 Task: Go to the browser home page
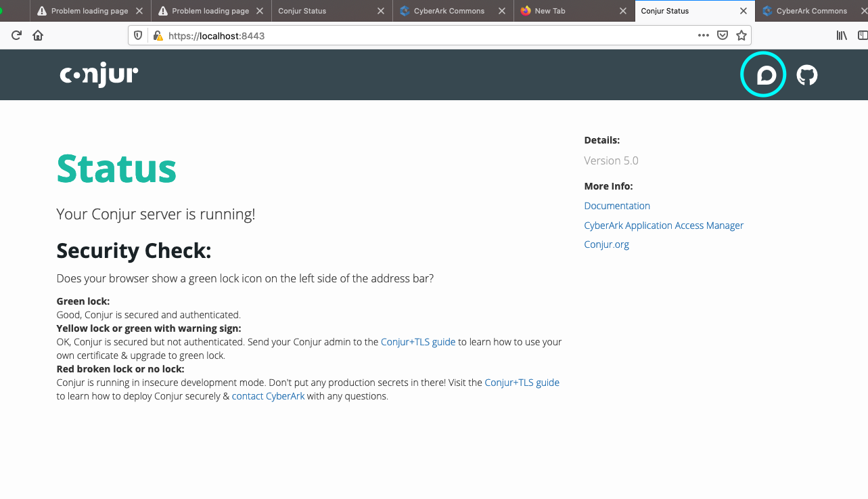click(38, 35)
